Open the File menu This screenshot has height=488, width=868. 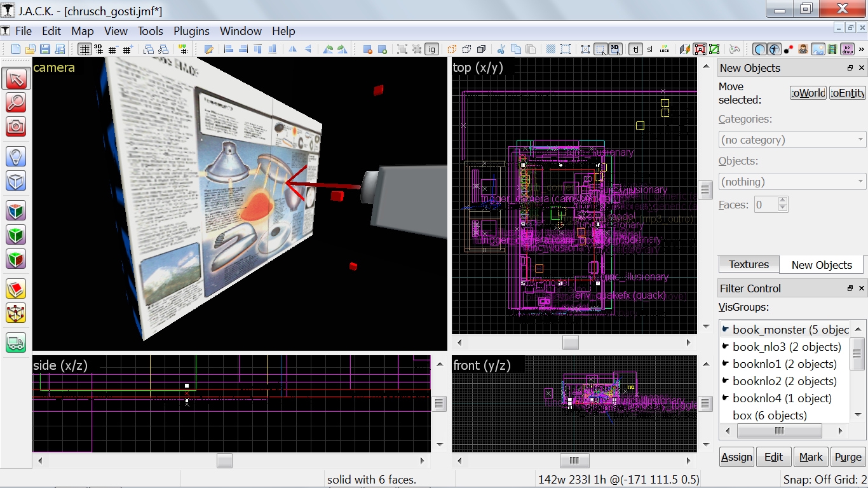(23, 31)
